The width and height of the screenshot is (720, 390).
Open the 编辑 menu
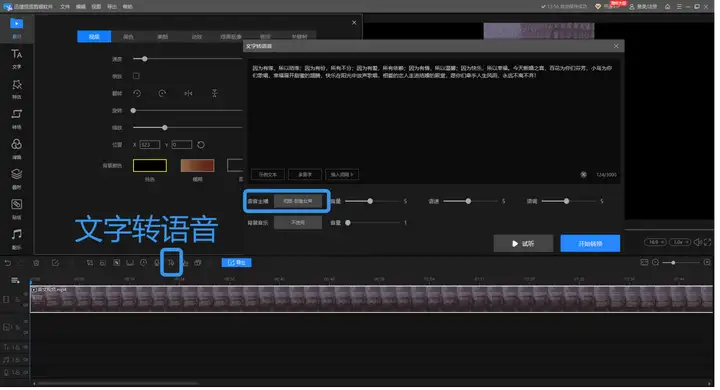point(81,7)
